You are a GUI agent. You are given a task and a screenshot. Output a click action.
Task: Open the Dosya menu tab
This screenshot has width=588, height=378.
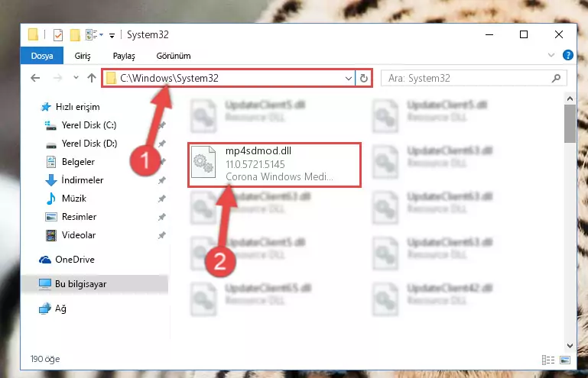coord(42,56)
